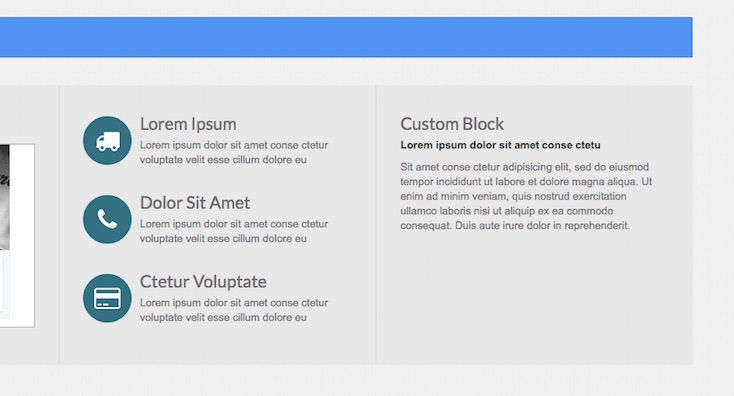Click the bold subtitle under Custom Block

500,145
